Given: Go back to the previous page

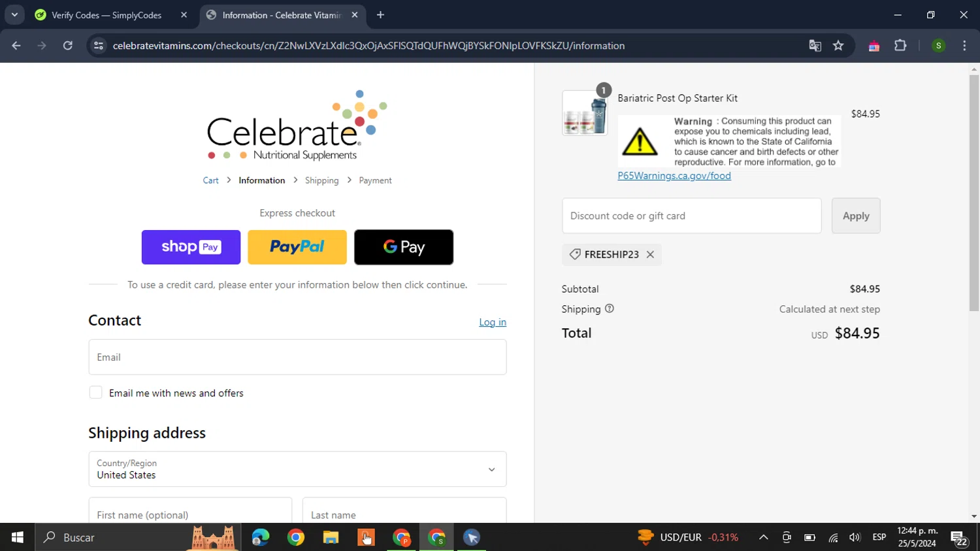Looking at the screenshot, I should click(16, 46).
